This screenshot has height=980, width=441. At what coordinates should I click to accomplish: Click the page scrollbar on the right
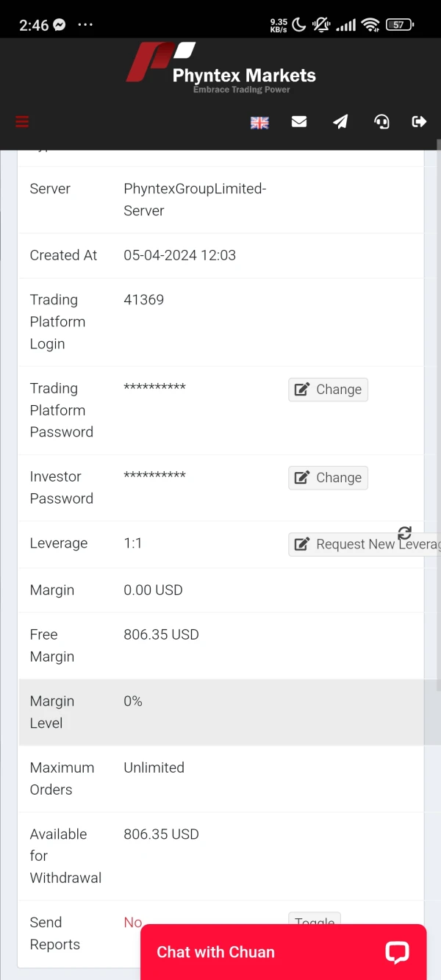coord(439,412)
